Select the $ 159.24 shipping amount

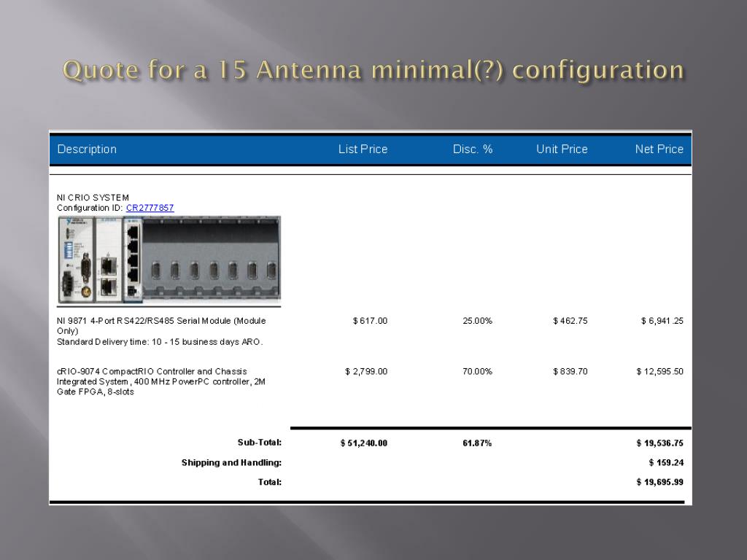point(666,462)
